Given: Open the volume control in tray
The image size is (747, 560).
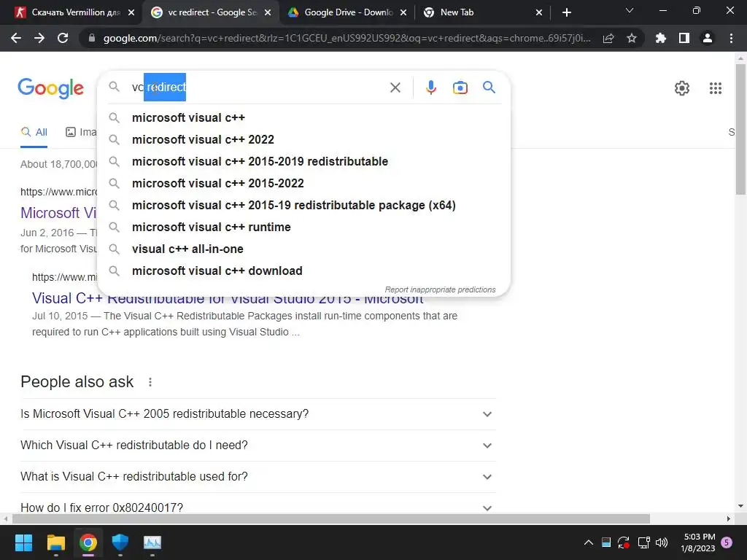Looking at the screenshot, I should tap(662, 542).
